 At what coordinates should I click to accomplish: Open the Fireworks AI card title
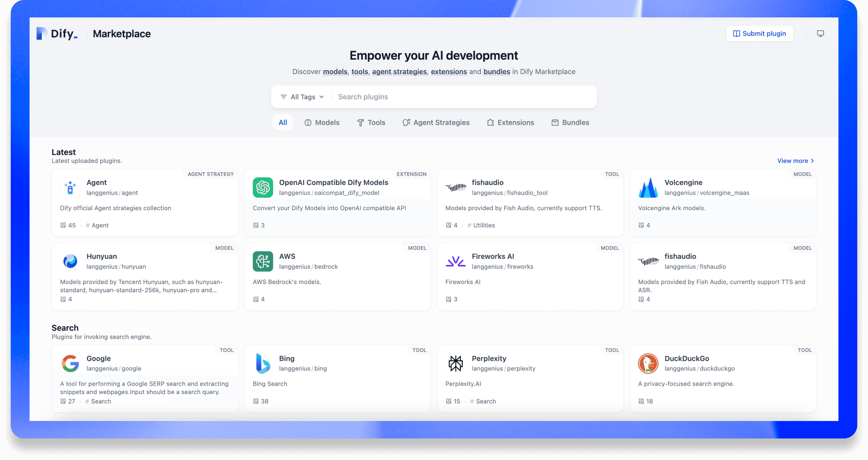[493, 256]
